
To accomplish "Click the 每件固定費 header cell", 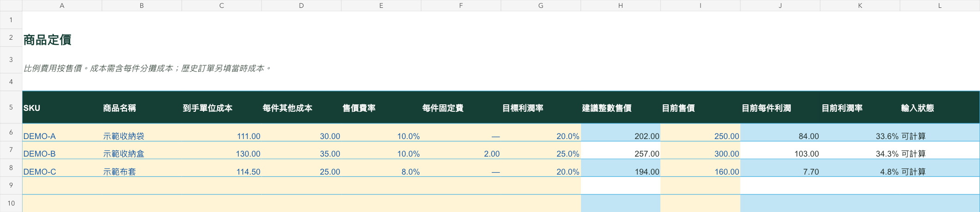I will 461,107.
